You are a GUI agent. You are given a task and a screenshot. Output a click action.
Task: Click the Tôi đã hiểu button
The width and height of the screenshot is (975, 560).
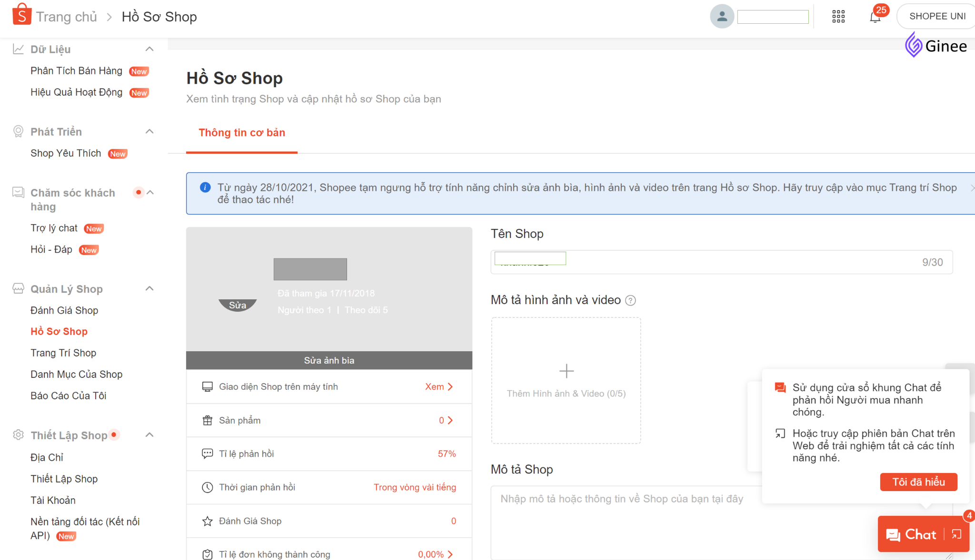918,482
